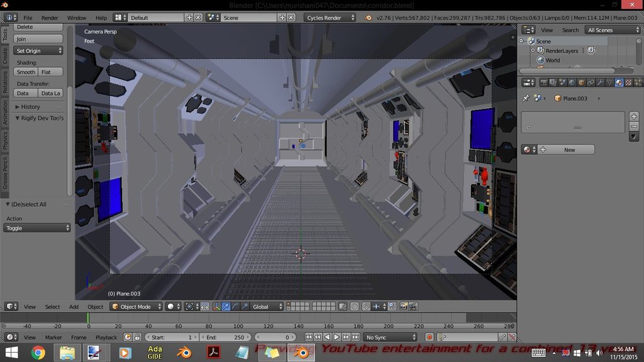Add a new material slot with plus
The height and width of the screenshot is (362, 644).
click(x=634, y=116)
